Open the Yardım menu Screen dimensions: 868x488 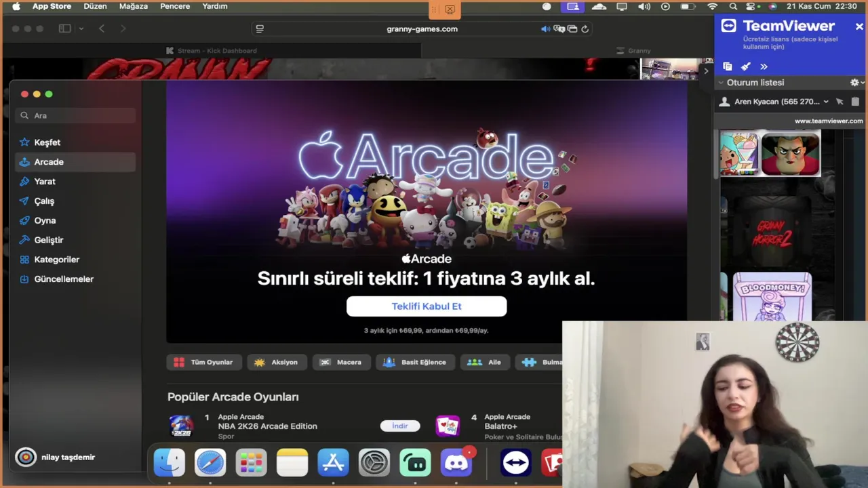tap(215, 6)
